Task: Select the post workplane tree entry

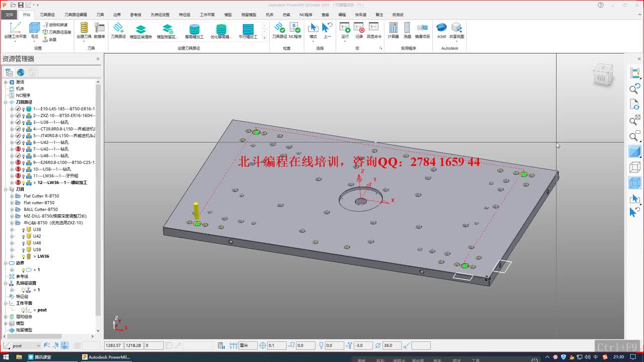Action: [42, 310]
